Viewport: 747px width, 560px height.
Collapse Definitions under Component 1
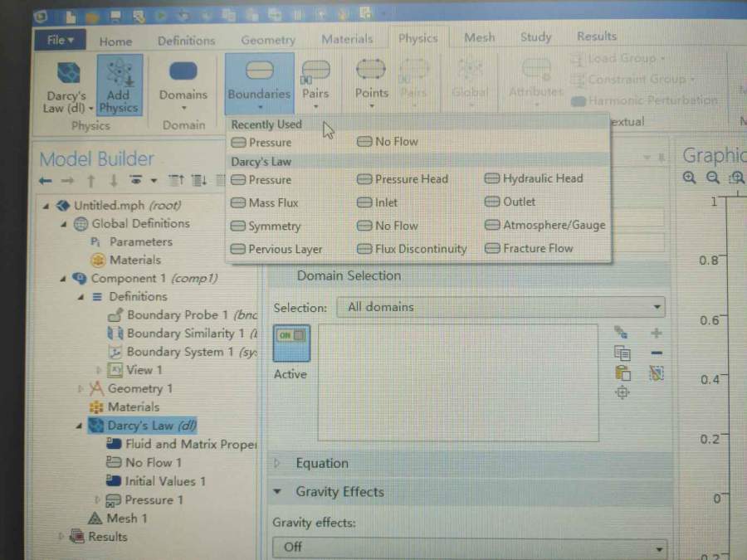click(81, 297)
